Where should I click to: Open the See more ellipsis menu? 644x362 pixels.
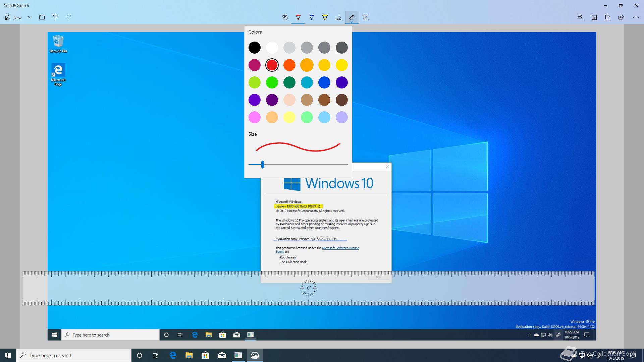click(636, 17)
